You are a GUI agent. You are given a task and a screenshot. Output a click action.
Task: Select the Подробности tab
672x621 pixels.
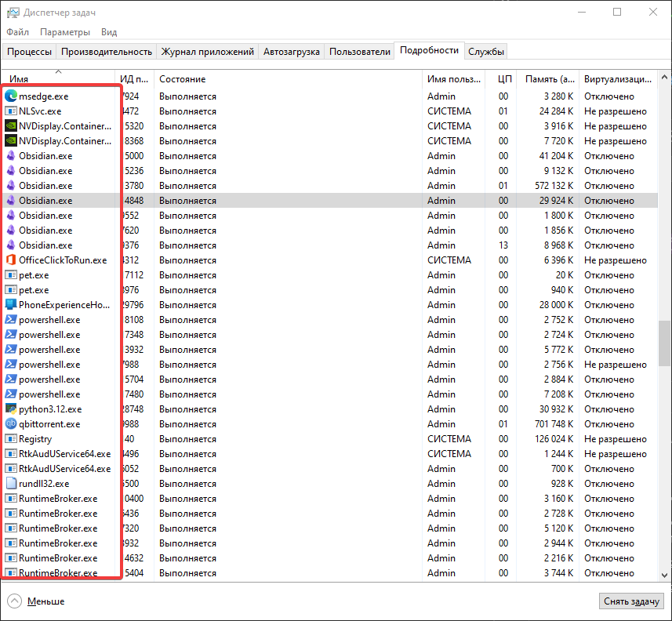(x=430, y=50)
